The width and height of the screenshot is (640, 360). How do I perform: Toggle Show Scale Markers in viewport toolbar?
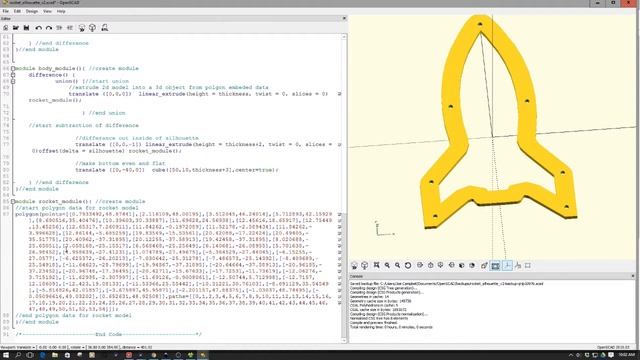pyautogui.click(x=518, y=265)
